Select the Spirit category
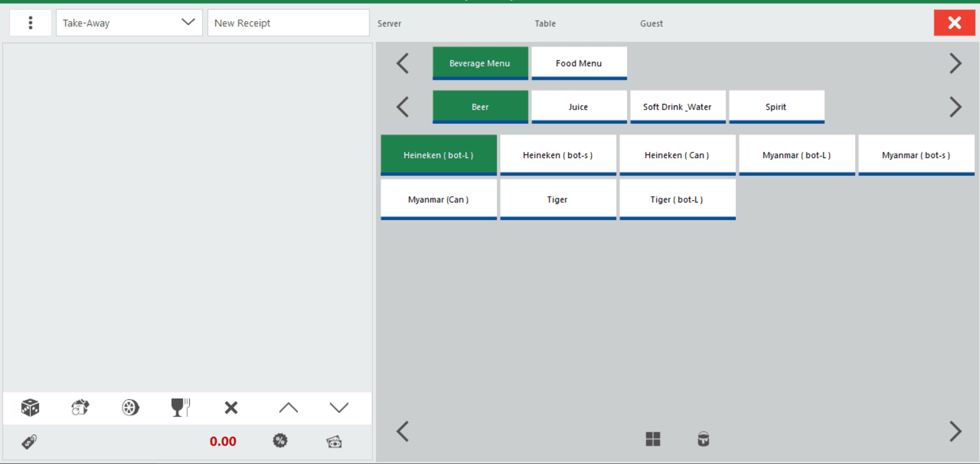Image resolution: width=980 pixels, height=464 pixels. point(777,107)
